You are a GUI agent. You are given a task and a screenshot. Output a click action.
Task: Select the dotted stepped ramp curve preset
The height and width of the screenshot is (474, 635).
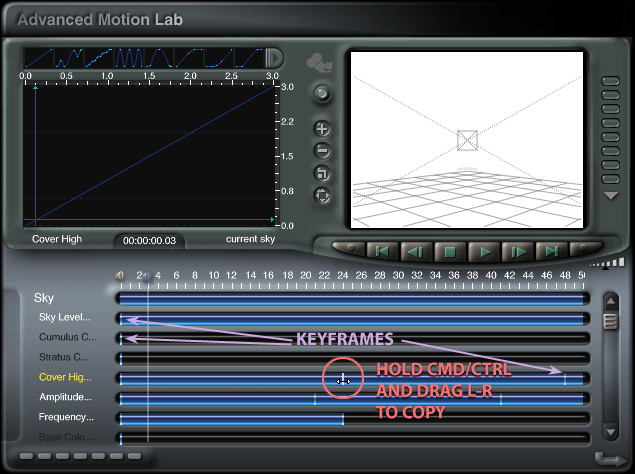(99, 58)
